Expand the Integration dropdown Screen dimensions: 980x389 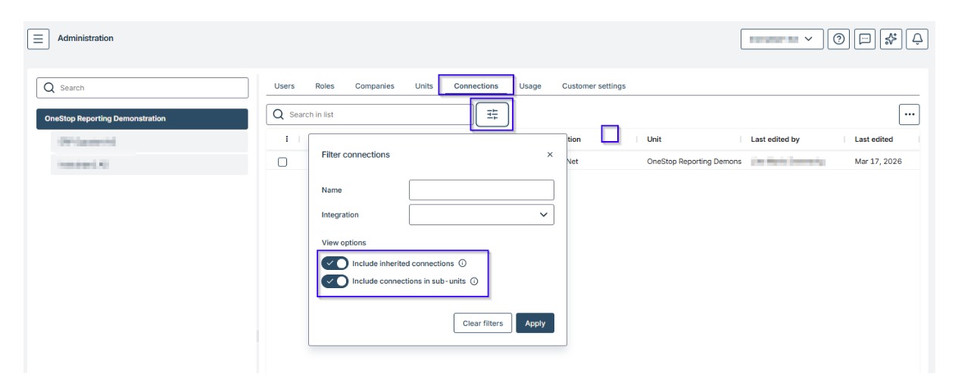pyautogui.click(x=482, y=215)
